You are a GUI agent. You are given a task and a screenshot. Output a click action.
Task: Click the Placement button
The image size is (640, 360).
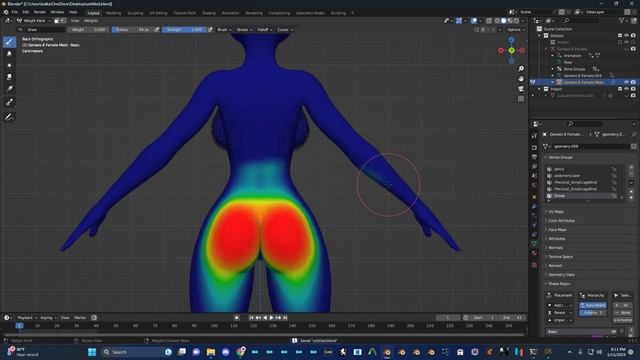coord(560,295)
